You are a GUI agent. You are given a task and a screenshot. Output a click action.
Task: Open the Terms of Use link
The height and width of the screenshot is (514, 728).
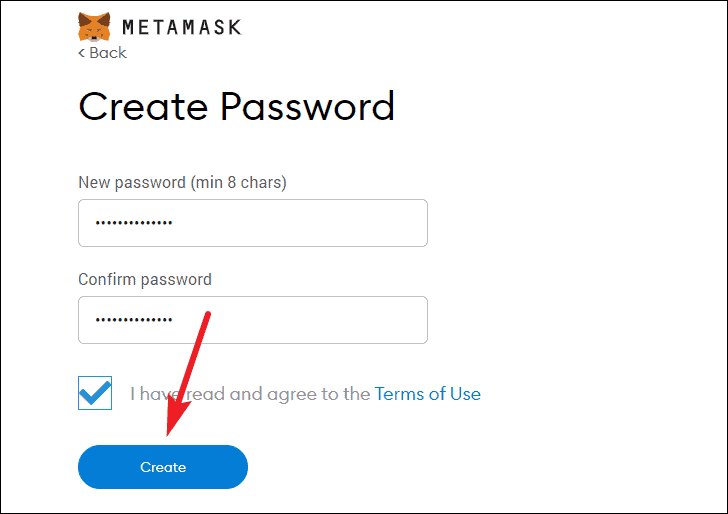[x=428, y=394]
